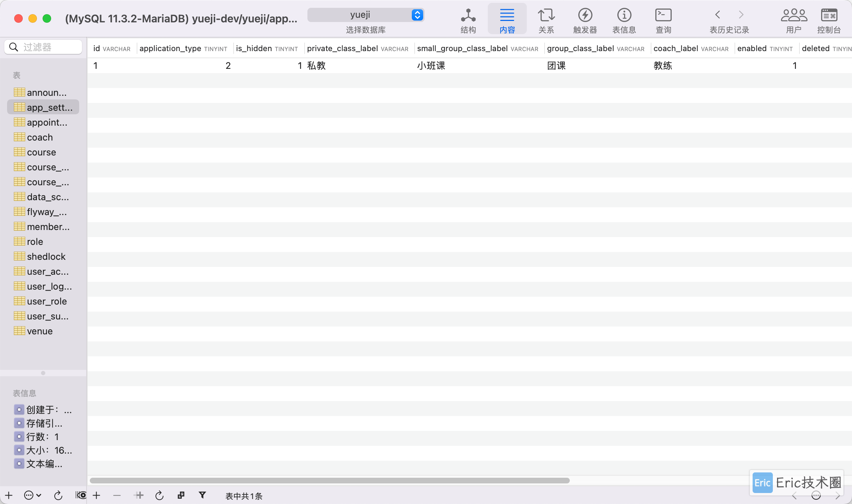Image resolution: width=852 pixels, height=504 pixels.
Task: Open multiple-filter table icon
Action: click(181, 495)
